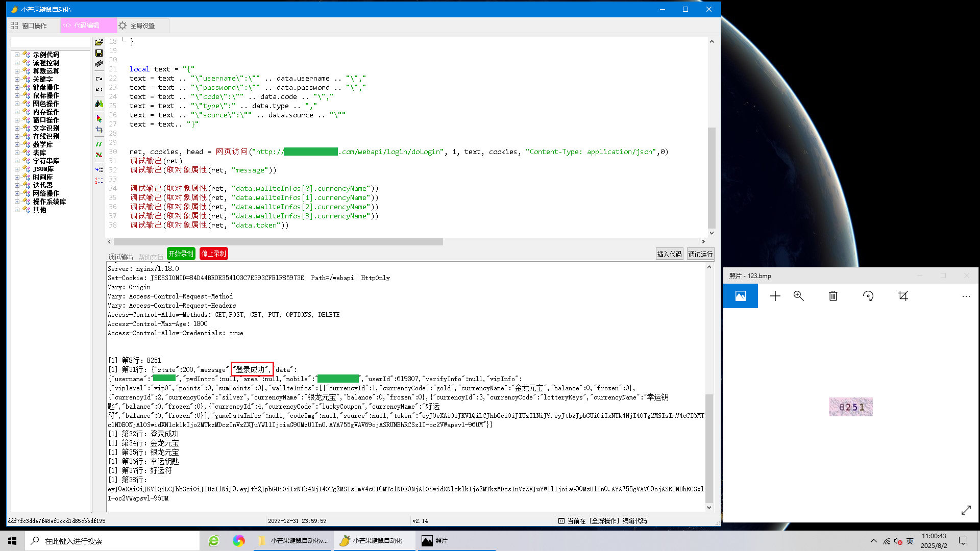This screenshot has width=980, height=551.
Task: Zoom in with the magnifier icon in Photos
Action: (799, 296)
